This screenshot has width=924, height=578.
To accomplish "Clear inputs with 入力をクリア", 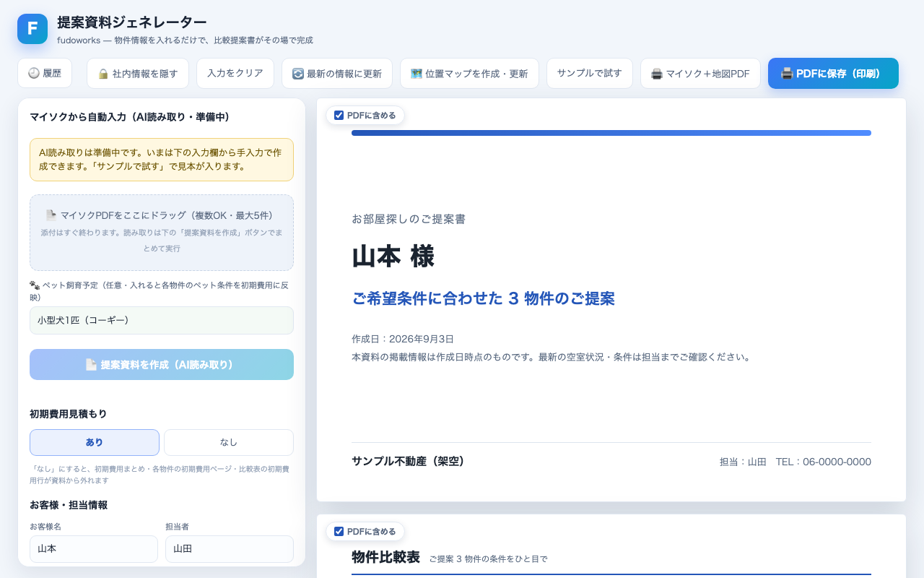I will pyautogui.click(x=235, y=73).
